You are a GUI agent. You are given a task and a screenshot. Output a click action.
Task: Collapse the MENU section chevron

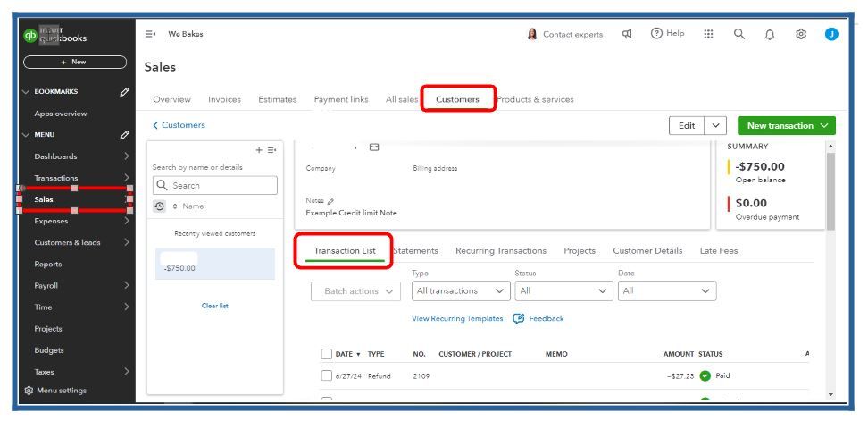pos(26,135)
